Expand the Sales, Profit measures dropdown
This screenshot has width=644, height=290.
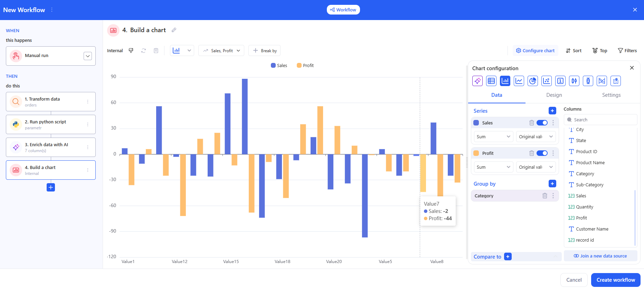click(221, 50)
